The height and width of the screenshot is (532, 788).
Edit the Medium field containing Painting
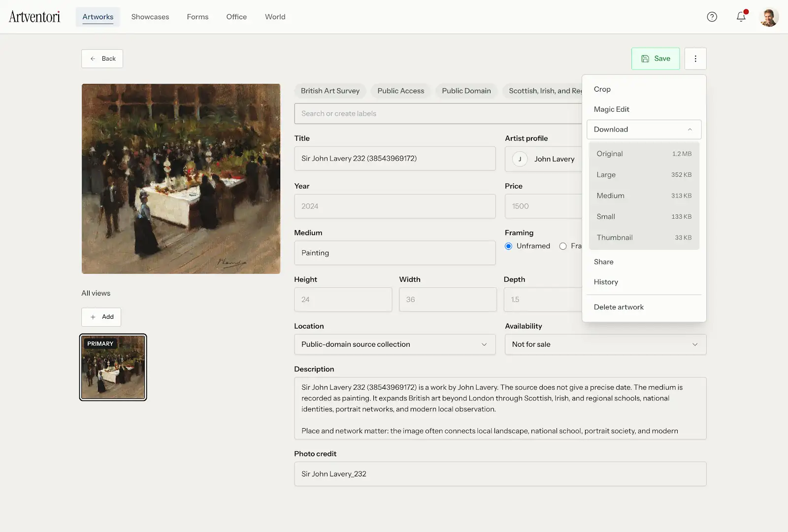coord(395,253)
